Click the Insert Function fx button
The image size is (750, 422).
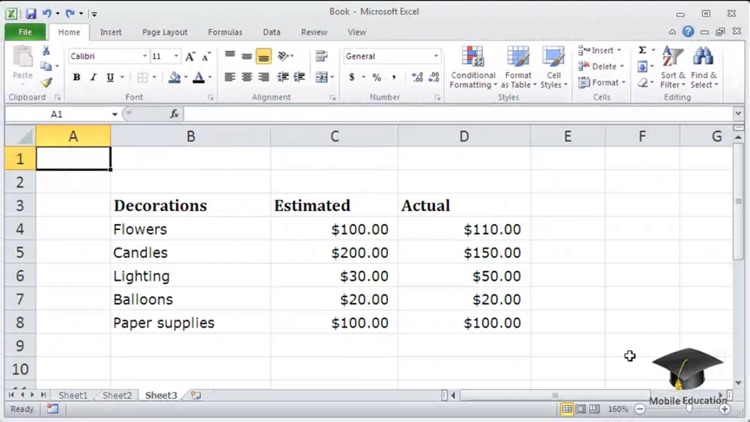coord(175,114)
